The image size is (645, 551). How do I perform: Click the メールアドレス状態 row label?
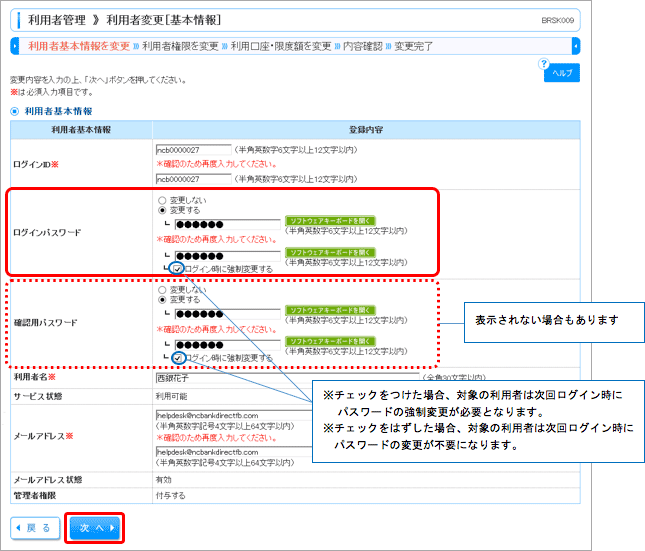[x=48, y=480]
